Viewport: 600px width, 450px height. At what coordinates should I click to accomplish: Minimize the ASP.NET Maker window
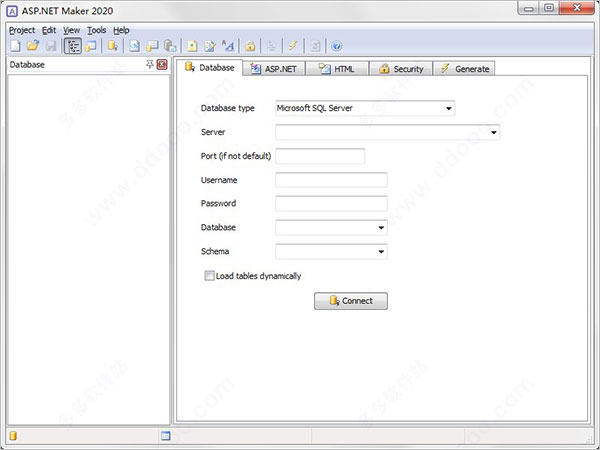tap(528, 8)
